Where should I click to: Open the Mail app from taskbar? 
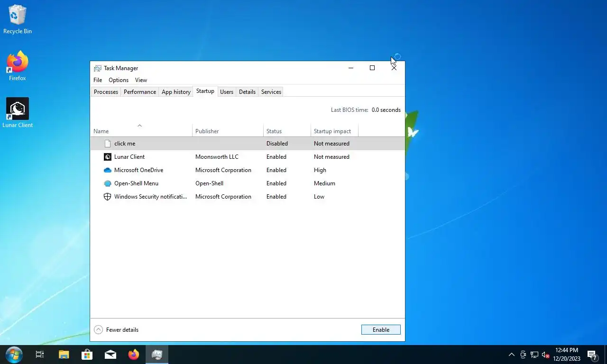[x=110, y=355]
